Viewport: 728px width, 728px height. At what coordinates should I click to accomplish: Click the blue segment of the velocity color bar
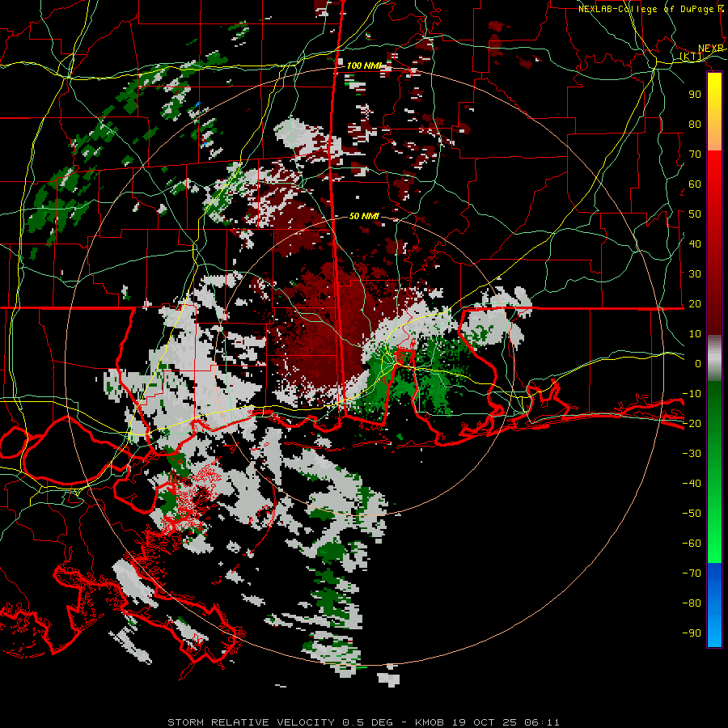point(714,604)
